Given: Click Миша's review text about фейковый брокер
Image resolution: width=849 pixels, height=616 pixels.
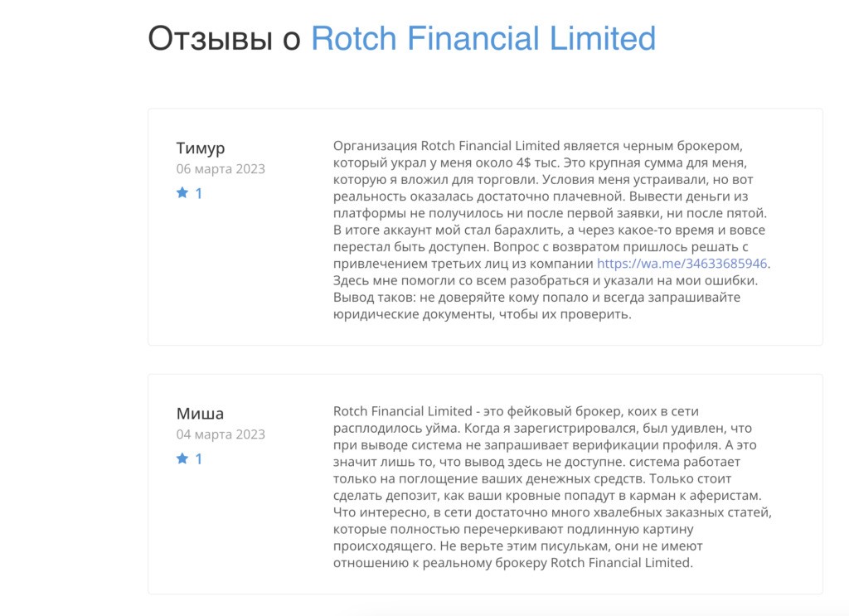Looking at the screenshot, I should click(552, 487).
